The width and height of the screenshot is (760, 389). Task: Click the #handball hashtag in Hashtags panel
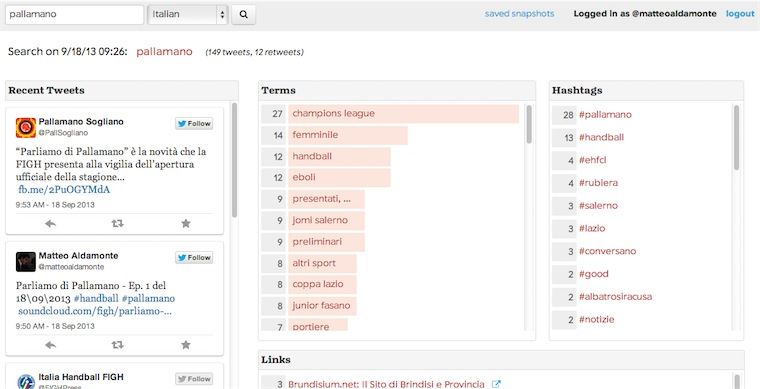[602, 138]
